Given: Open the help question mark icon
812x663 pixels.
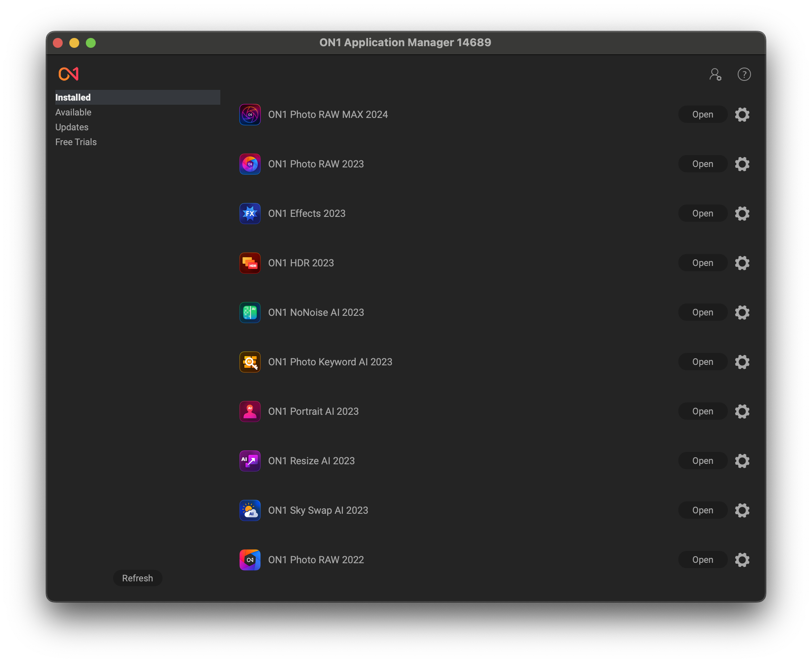Looking at the screenshot, I should [x=744, y=75].
